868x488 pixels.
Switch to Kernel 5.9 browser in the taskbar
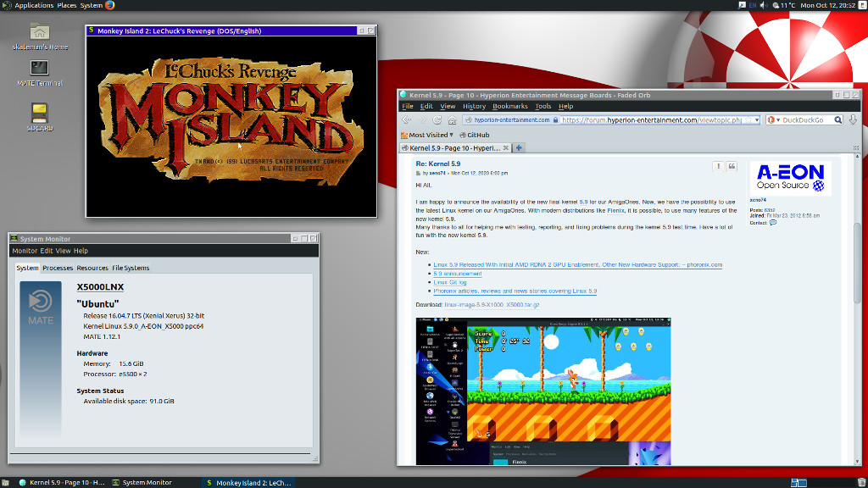click(x=61, y=482)
